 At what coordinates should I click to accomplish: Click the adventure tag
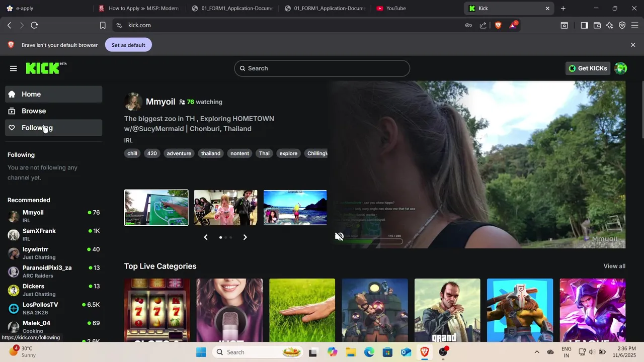coord(179,153)
